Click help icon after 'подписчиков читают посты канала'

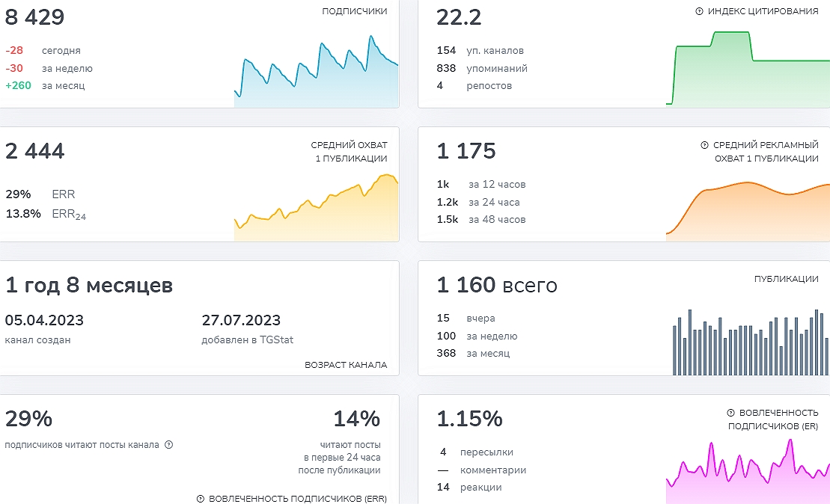point(169,445)
